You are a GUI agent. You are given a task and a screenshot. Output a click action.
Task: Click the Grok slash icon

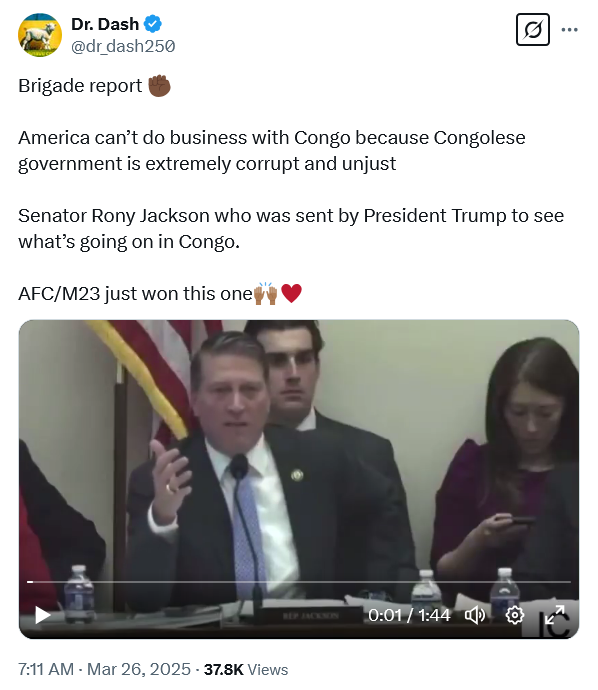point(532,30)
